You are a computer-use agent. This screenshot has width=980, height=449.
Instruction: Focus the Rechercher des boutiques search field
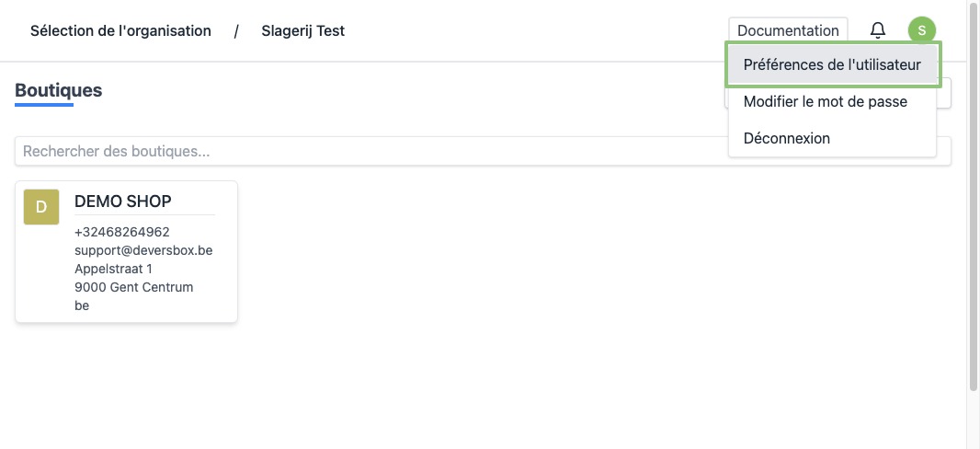[x=368, y=151]
